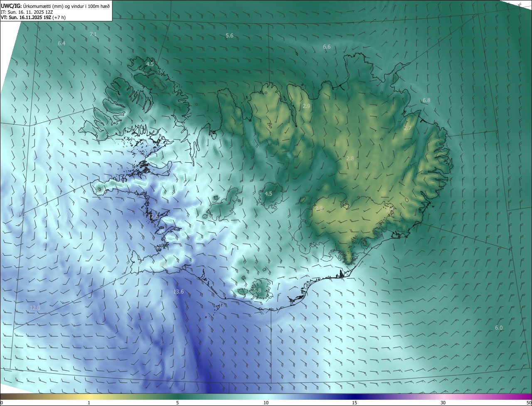This screenshot has height=406, width=532.
Task: Click the title 'Úrkomumætti (mm) og vindur í 100m hæð'
Action: pos(66,5)
